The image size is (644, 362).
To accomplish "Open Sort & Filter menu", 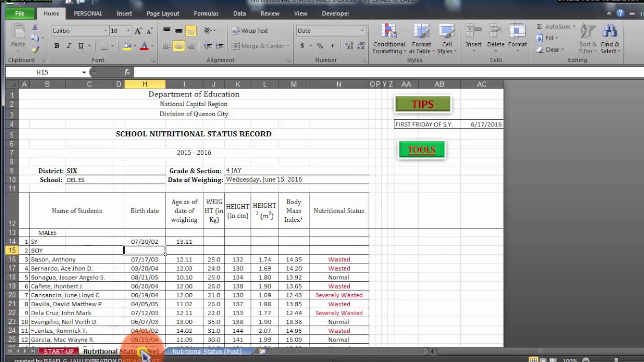I will 587,39.
